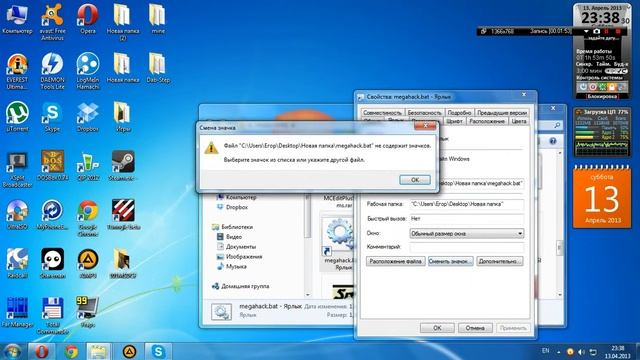The height and width of the screenshot is (360, 640).
Task: Select the Opera desktop shortcut
Action: pos(88,19)
